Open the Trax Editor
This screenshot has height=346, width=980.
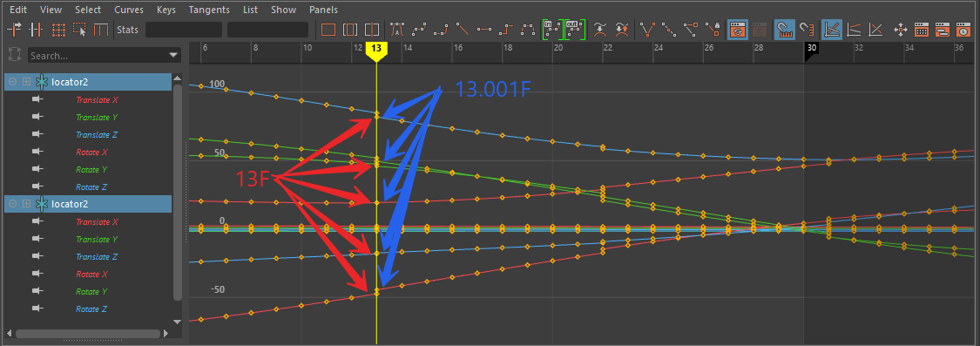click(943, 29)
